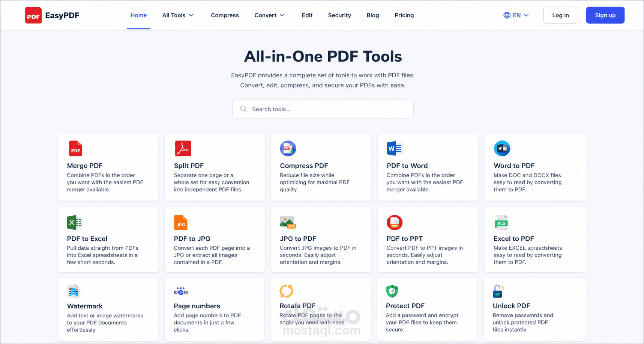This screenshot has height=344, width=644.
Task: Open the Word to PDF title link
Action: click(x=514, y=166)
